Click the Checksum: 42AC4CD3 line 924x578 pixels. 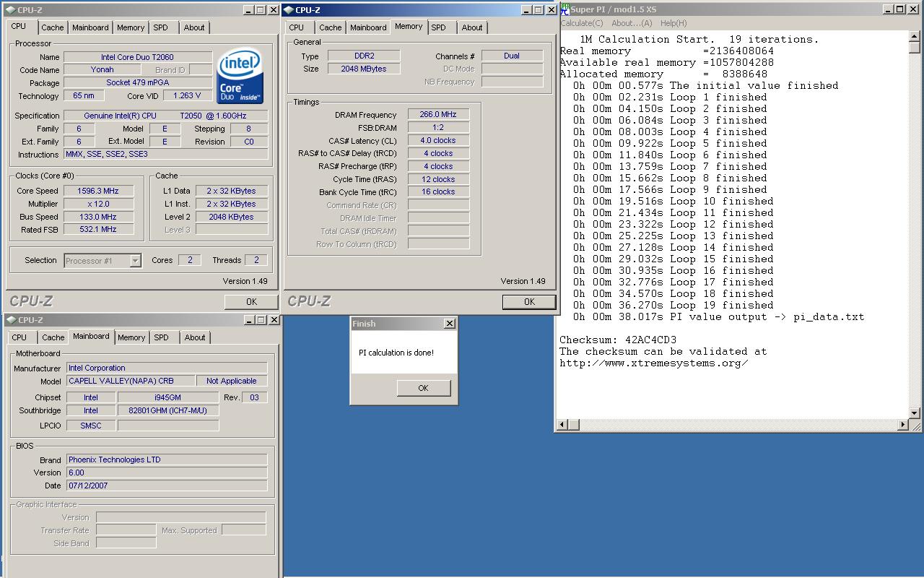pyautogui.click(x=618, y=340)
